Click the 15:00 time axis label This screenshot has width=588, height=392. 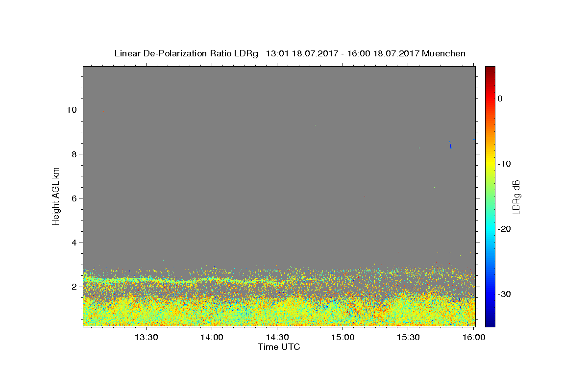[x=343, y=337]
